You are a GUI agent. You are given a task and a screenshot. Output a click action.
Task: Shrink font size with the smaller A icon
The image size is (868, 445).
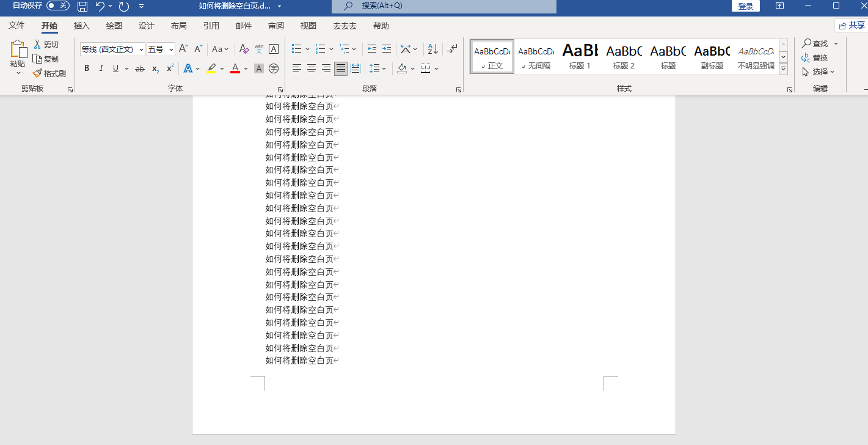point(198,49)
